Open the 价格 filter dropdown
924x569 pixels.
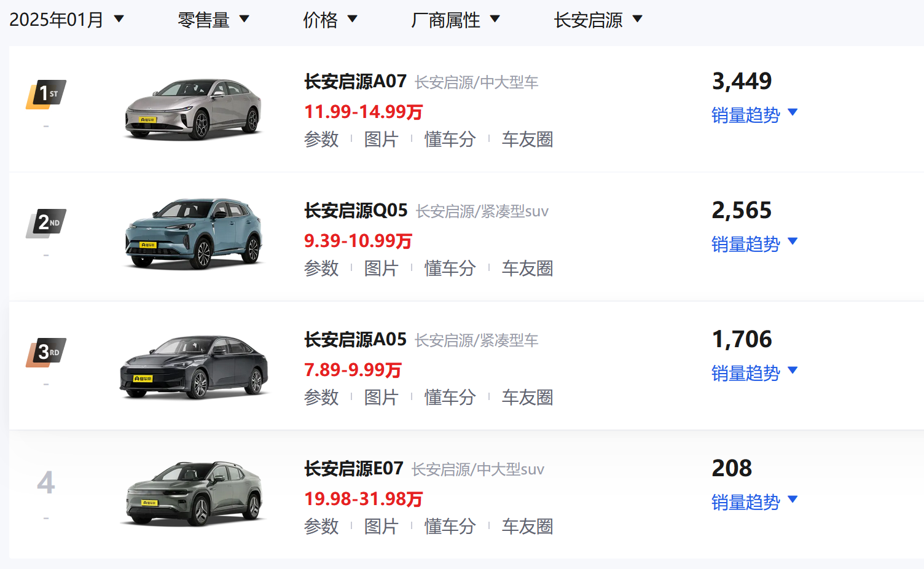330,20
